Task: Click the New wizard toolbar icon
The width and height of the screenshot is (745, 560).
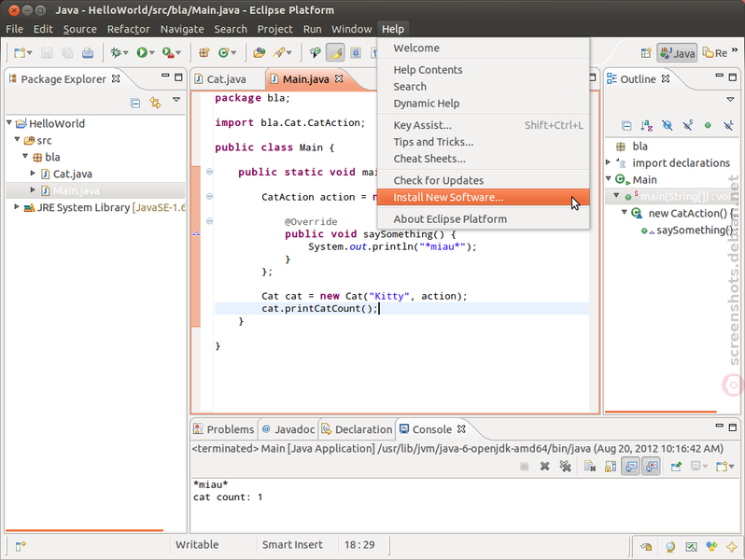Action: pos(20,52)
